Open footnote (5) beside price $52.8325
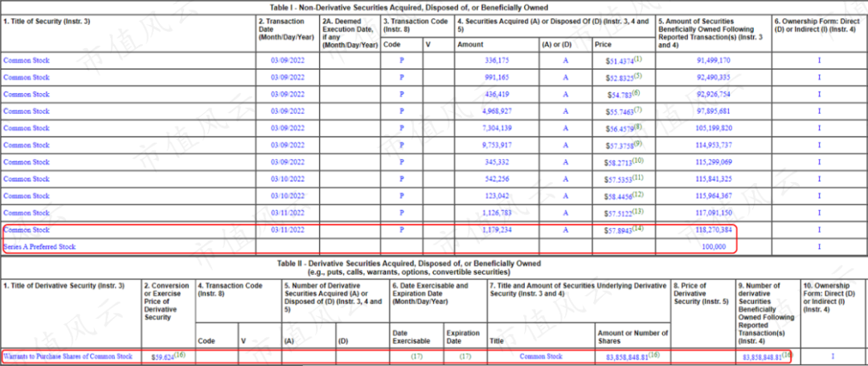The image size is (868, 366). pos(638,75)
